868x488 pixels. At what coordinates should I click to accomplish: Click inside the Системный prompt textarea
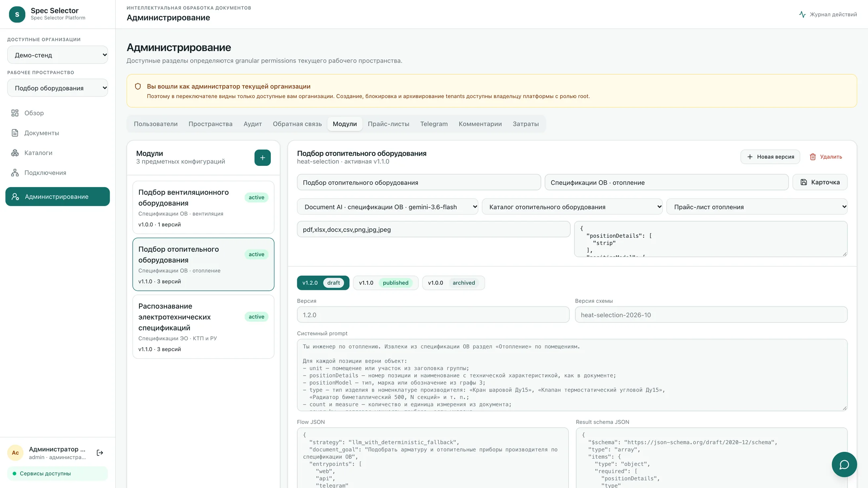(x=572, y=375)
